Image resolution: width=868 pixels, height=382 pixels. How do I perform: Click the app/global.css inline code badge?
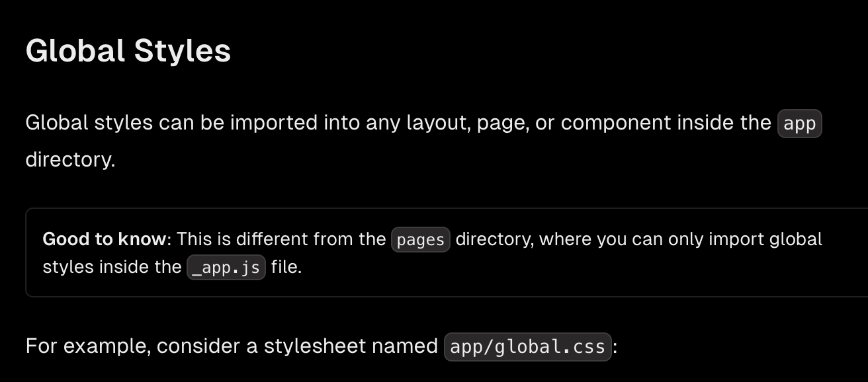point(527,346)
